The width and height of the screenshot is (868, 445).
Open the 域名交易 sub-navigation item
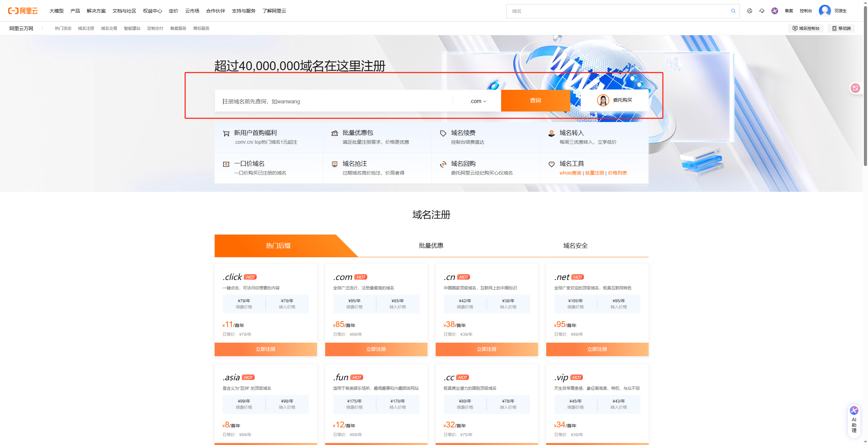tap(109, 28)
